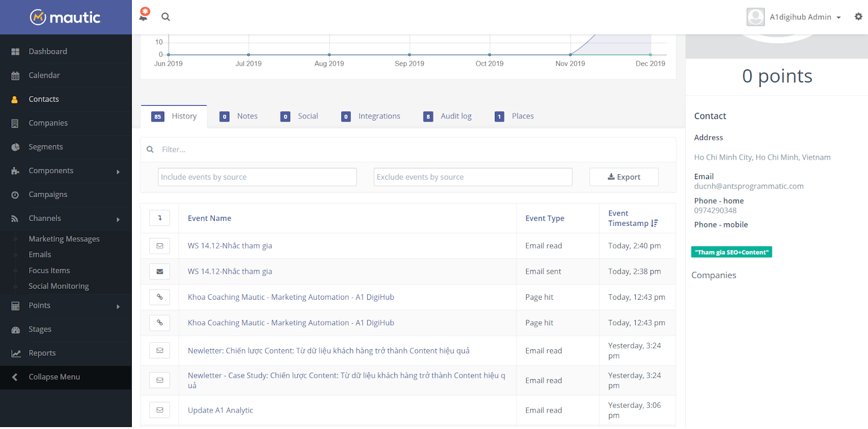
Task: Click the Mautic logo
Action: pos(66,17)
